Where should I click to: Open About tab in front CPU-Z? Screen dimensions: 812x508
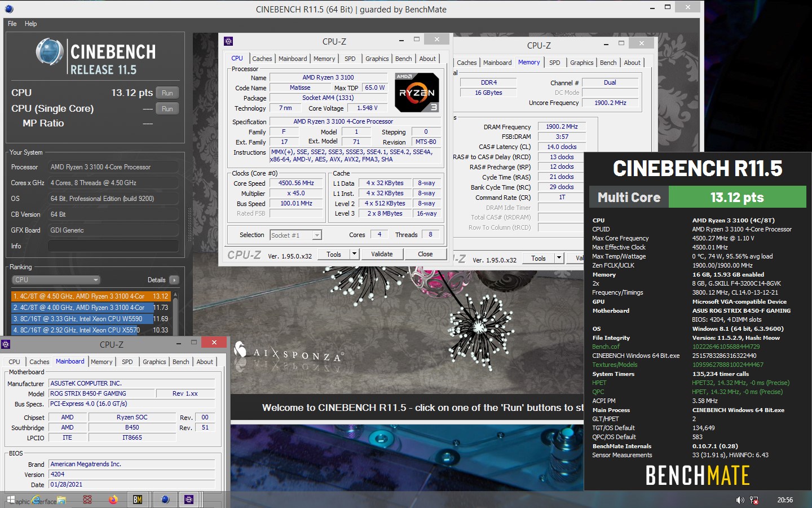[427, 59]
